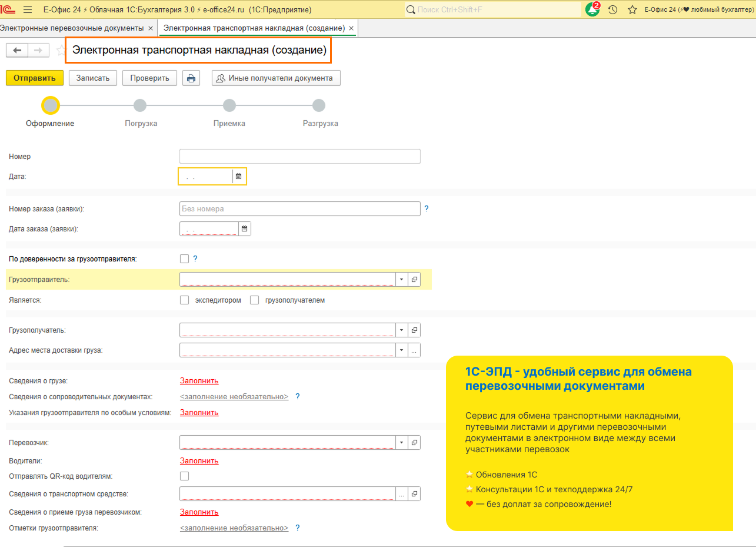
Task: Select the Погрузка stage step
Action: (x=140, y=105)
